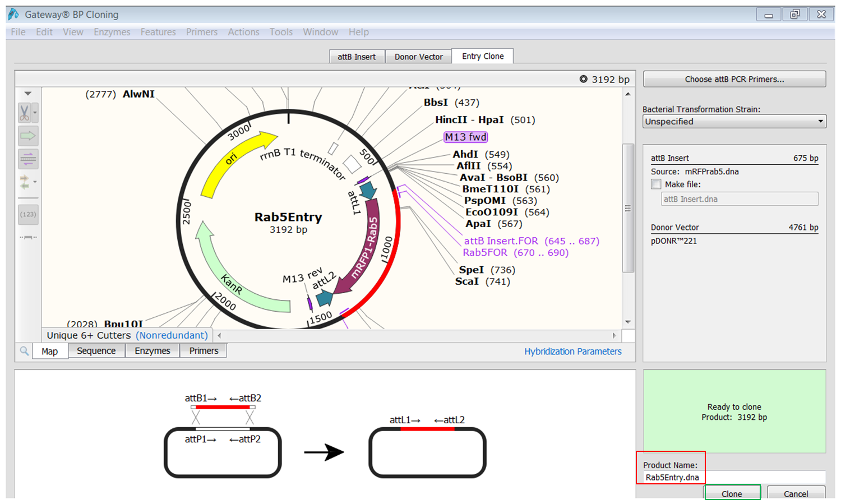Click the horizontal scroll left arrow
Image resolution: width=841 pixels, height=504 pixels.
point(219,335)
